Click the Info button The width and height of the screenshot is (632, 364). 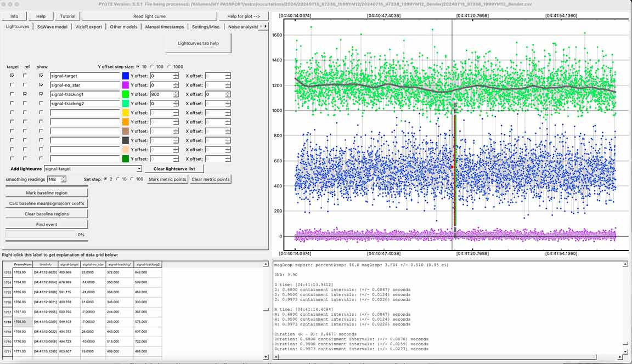click(14, 16)
